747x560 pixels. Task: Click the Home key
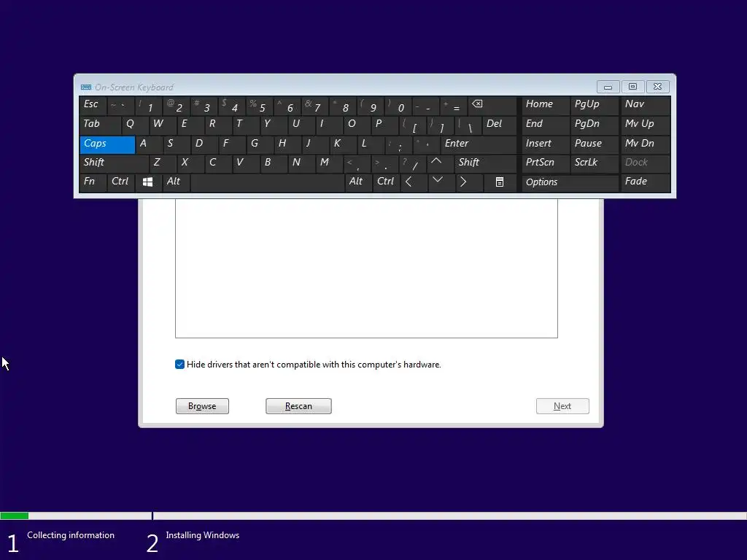tap(546, 105)
